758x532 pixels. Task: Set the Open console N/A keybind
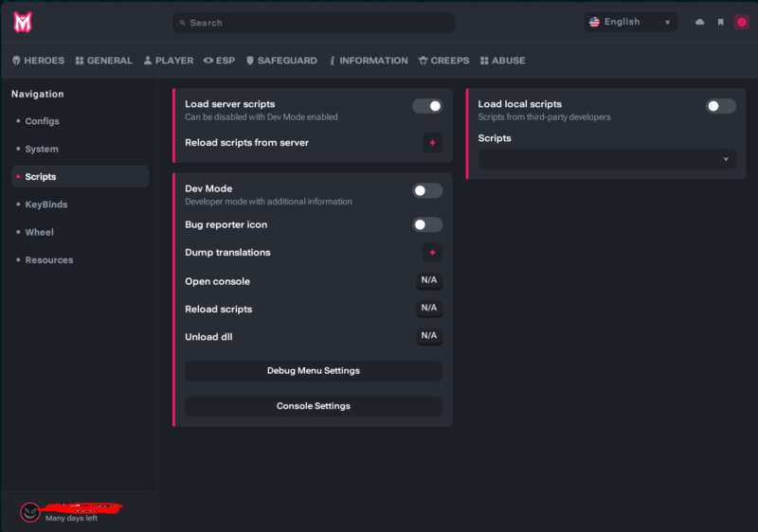429,280
